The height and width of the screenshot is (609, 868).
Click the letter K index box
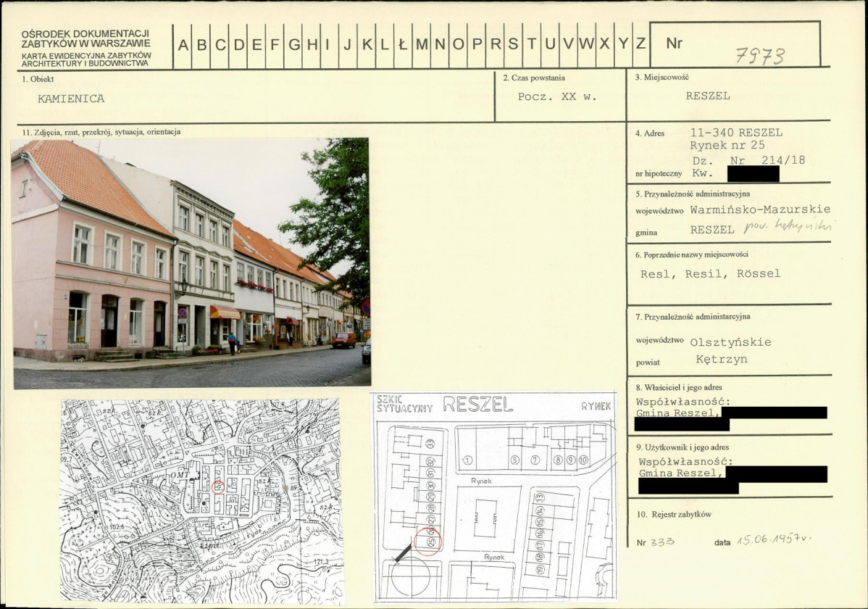point(367,46)
